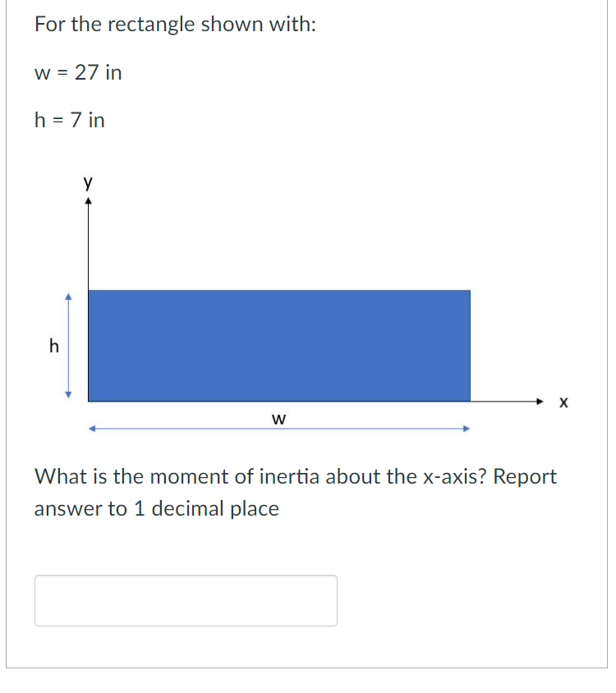Click the x-axis label
The width and height of the screenshot is (616, 693).
[563, 402]
